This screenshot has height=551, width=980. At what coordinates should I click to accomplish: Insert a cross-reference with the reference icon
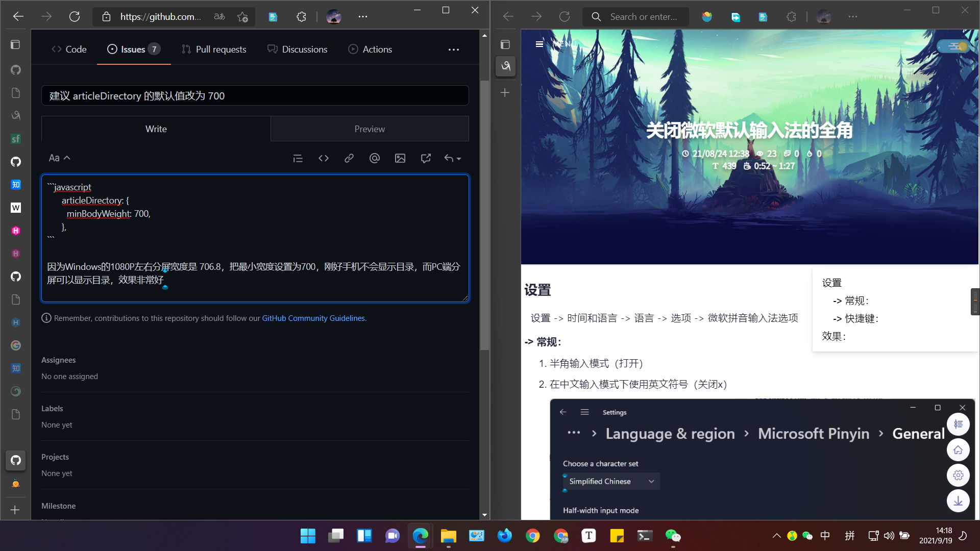coord(426,158)
